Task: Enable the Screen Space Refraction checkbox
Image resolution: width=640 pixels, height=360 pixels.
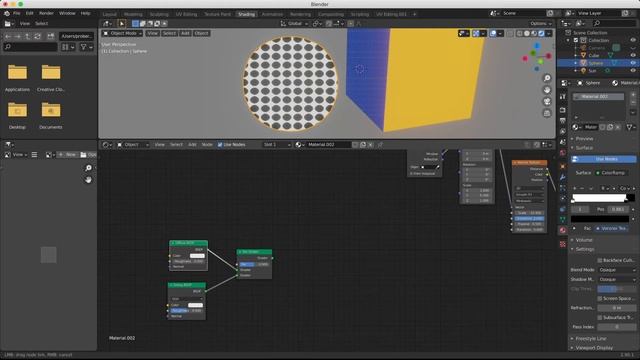Action: click(600, 299)
